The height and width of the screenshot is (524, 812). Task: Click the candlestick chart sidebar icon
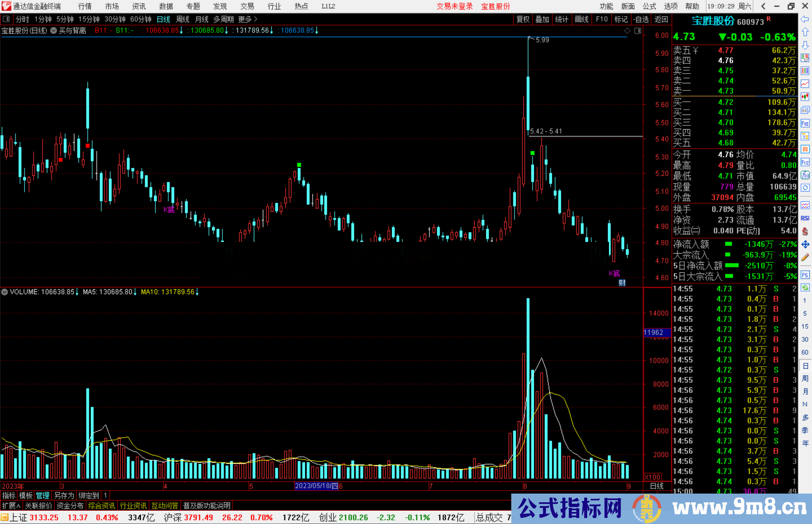point(805,97)
